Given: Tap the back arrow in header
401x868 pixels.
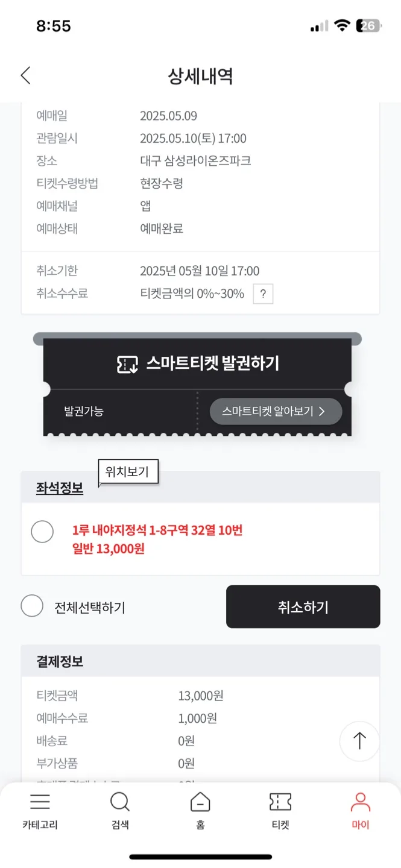Looking at the screenshot, I should pos(25,75).
